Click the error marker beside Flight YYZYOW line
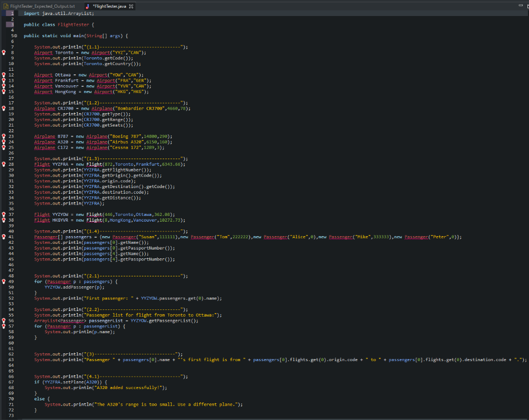The image size is (529, 420). [4, 214]
